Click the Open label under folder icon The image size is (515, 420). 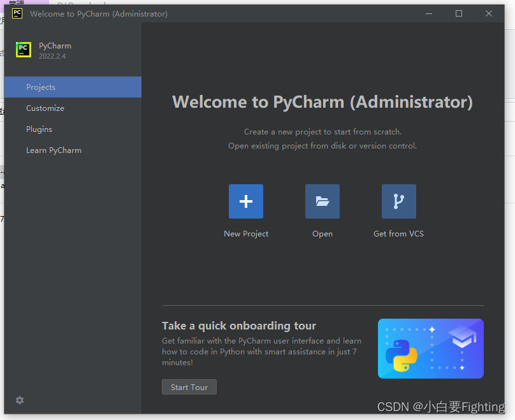(323, 234)
